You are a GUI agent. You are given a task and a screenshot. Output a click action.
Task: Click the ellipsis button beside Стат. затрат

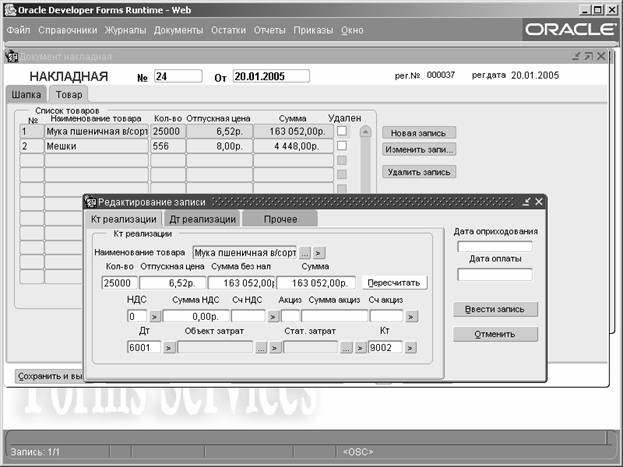pos(346,348)
